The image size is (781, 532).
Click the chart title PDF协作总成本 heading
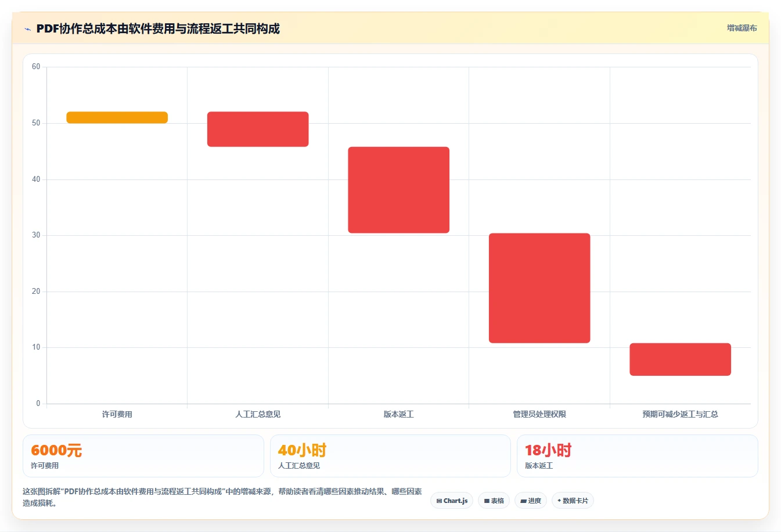pyautogui.click(x=158, y=28)
